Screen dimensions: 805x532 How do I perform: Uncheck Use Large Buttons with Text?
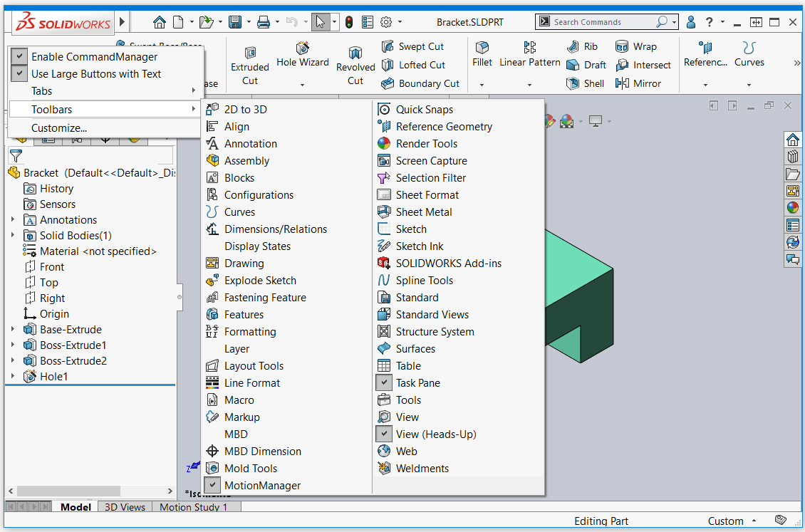pos(96,74)
